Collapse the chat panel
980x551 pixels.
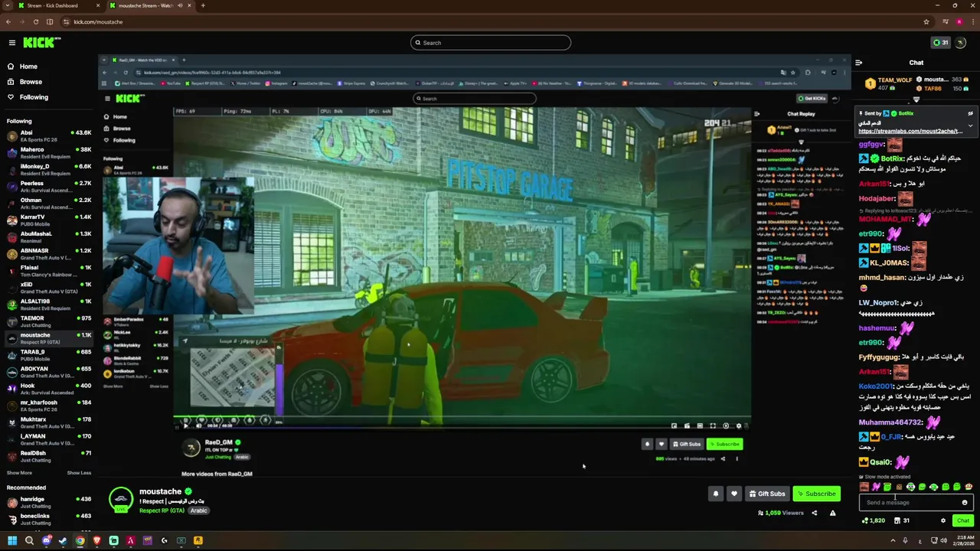coord(858,63)
